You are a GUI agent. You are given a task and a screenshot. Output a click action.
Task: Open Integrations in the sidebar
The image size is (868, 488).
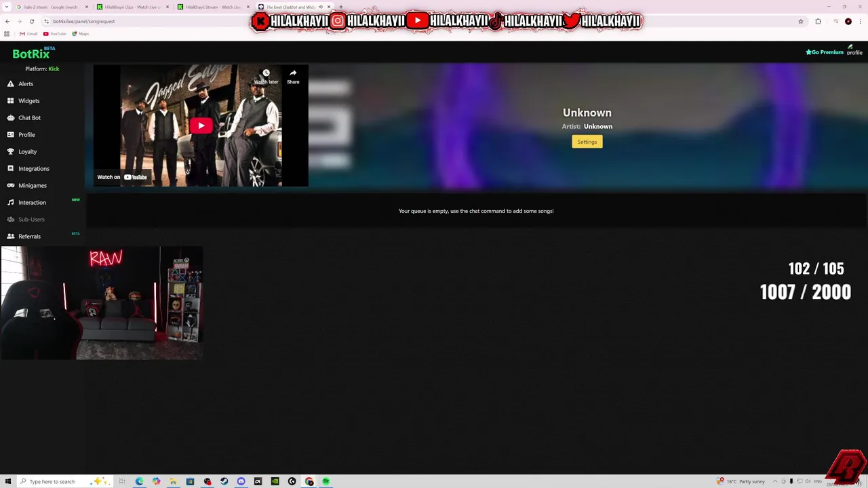(x=33, y=169)
